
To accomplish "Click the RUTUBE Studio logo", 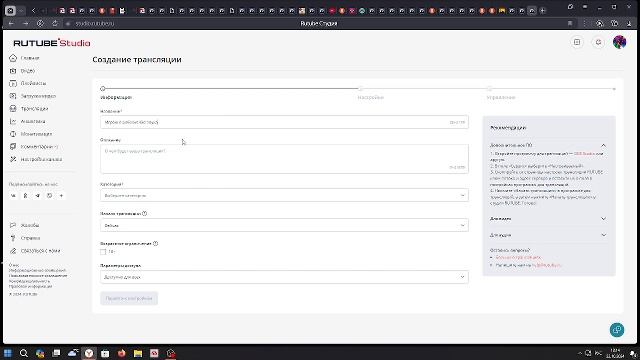I will pyautogui.click(x=52, y=43).
